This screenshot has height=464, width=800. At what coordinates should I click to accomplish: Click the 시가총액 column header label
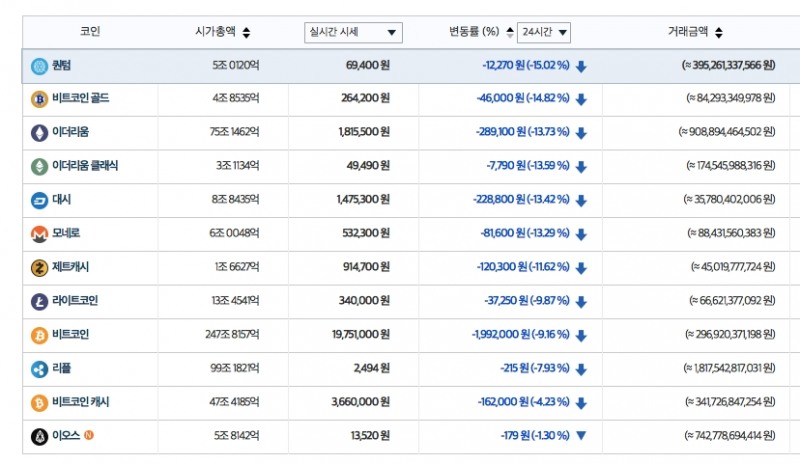click(x=215, y=32)
